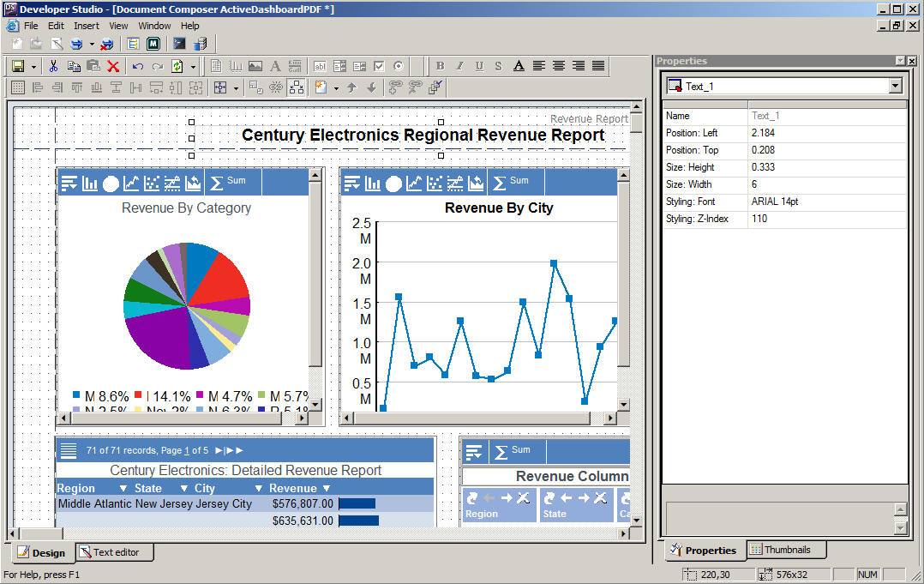Image resolution: width=924 pixels, height=584 pixels.
Task: Align text left
Action: (538, 66)
